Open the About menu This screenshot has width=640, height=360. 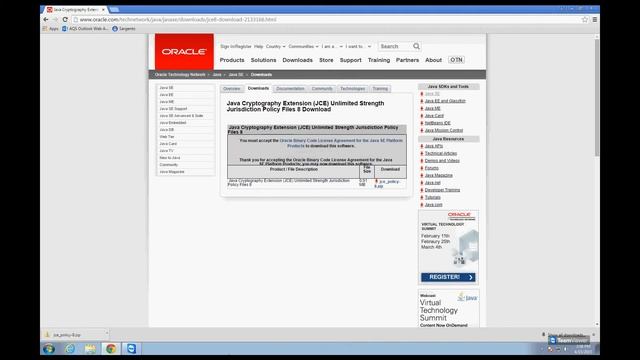(x=433, y=60)
